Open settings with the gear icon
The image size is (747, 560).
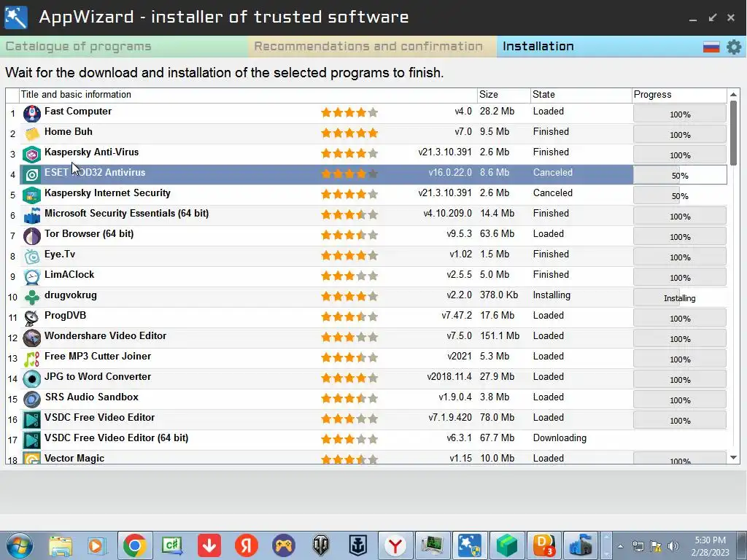pos(734,47)
